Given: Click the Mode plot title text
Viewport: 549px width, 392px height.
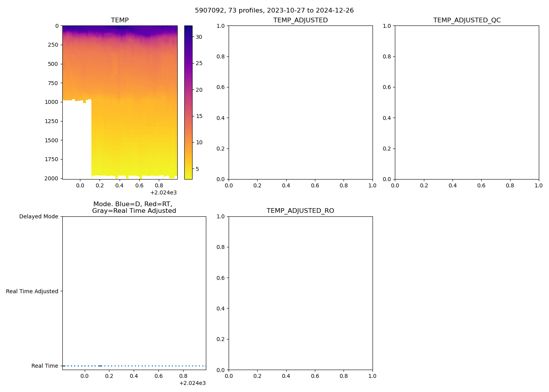Looking at the screenshot, I should pyautogui.click(x=134, y=207).
